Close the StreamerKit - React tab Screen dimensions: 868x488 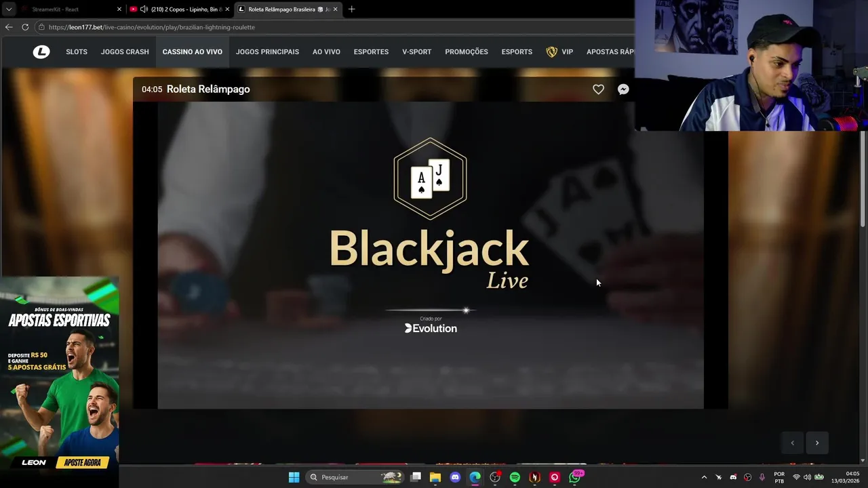[x=119, y=9]
